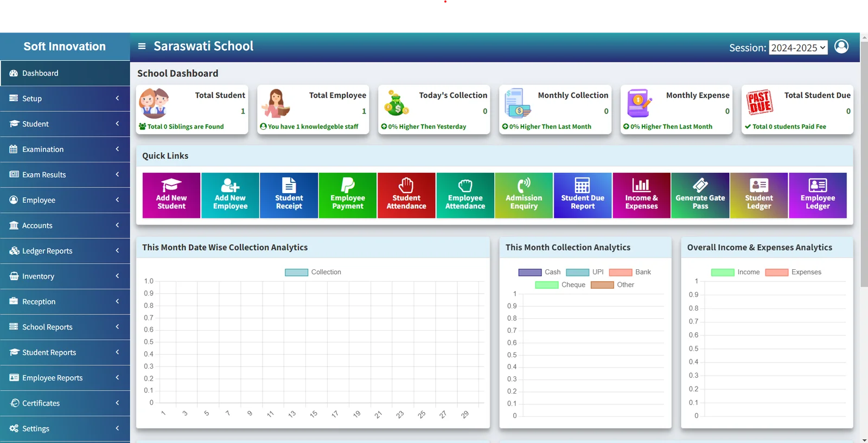868x443 pixels.
Task: Toggle the Cheque legend item
Action: point(560,285)
